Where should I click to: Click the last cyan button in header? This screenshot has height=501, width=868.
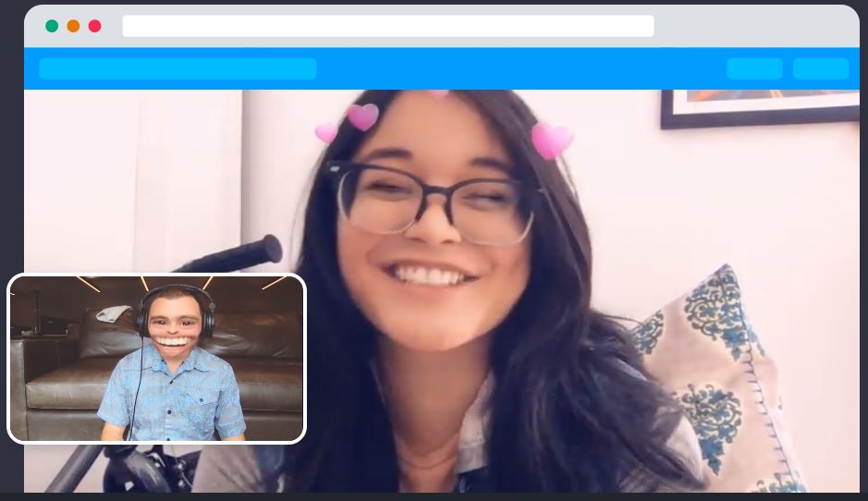tap(821, 68)
